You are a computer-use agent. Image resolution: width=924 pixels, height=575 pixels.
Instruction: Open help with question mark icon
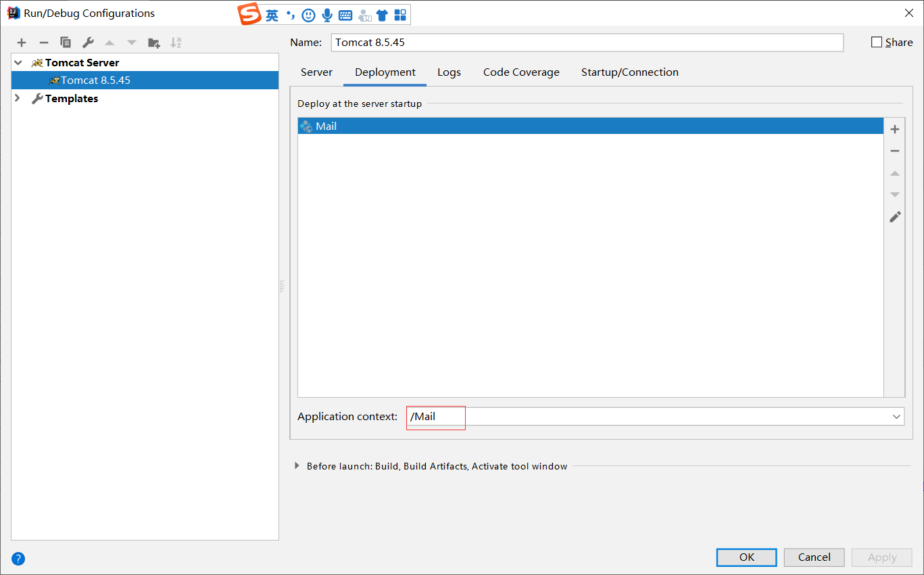pos(18,559)
